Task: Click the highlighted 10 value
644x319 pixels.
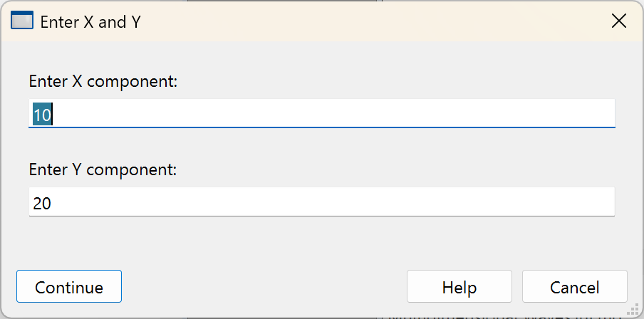Action: [x=42, y=115]
